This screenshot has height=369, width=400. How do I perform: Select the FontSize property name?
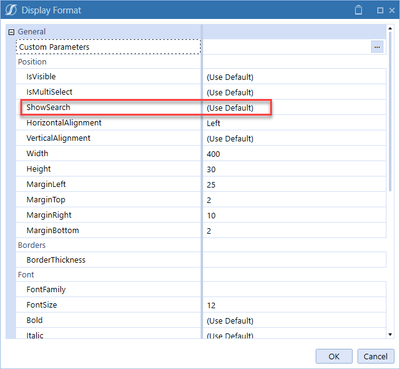[x=42, y=305]
